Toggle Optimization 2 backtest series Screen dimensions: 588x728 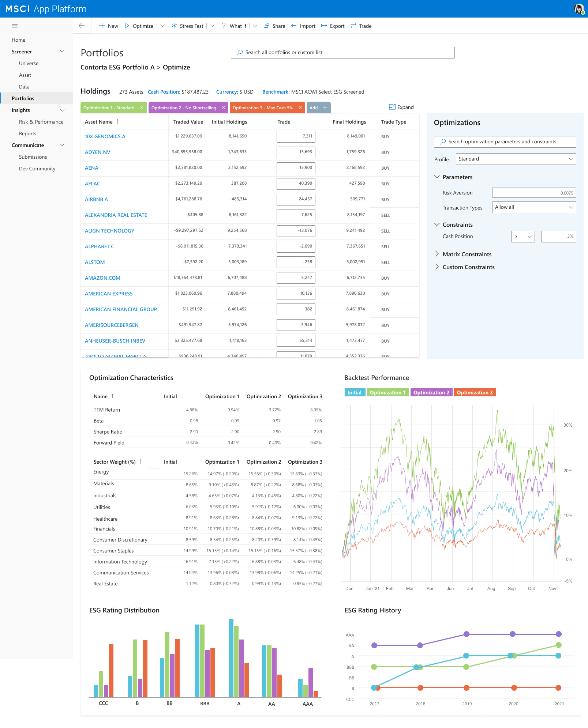pyautogui.click(x=431, y=392)
